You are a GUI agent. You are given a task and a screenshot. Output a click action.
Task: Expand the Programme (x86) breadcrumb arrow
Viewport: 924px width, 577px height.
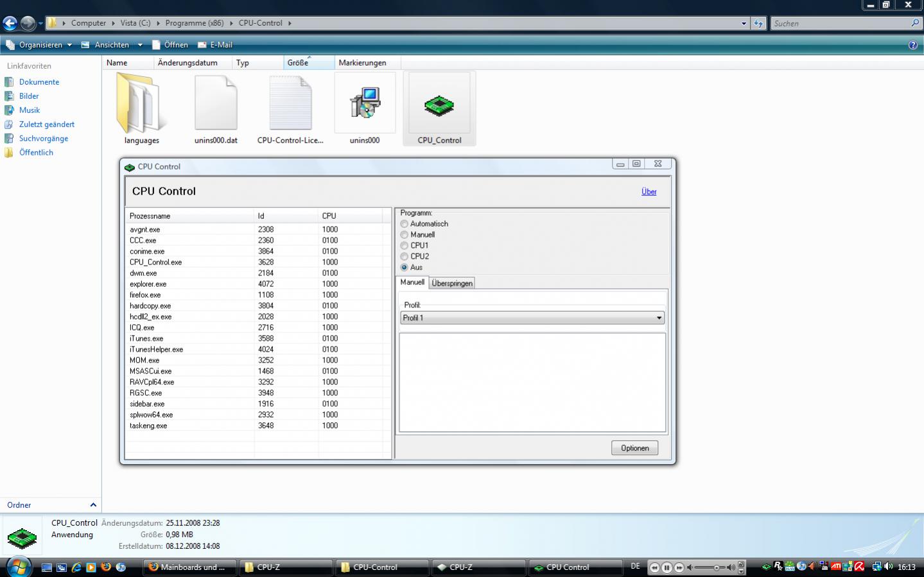pos(231,23)
